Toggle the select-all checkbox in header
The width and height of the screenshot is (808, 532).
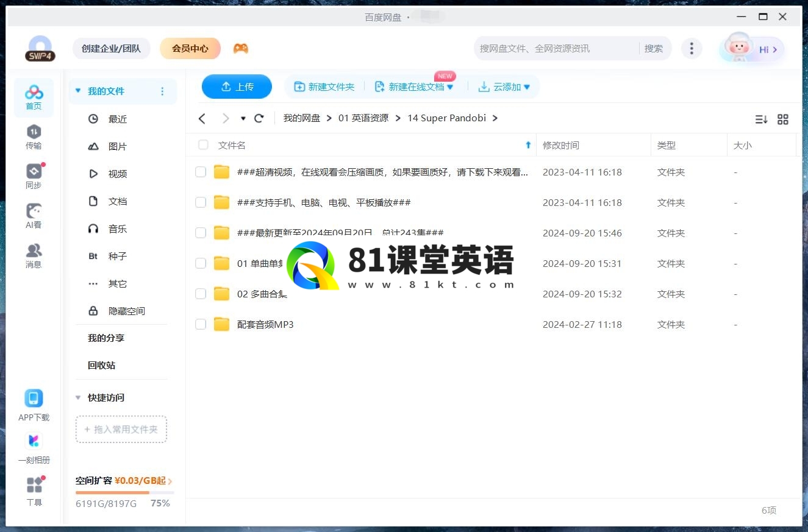click(x=203, y=145)
